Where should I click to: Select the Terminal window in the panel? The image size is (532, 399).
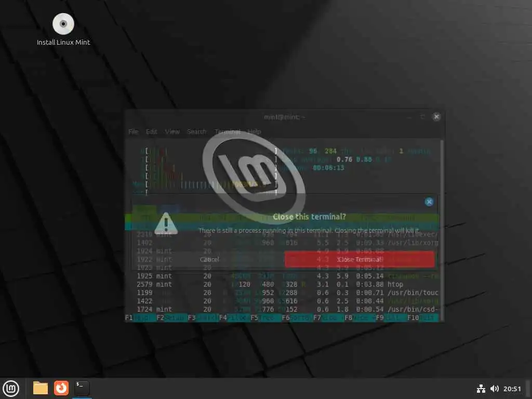(x=82, y=388)
